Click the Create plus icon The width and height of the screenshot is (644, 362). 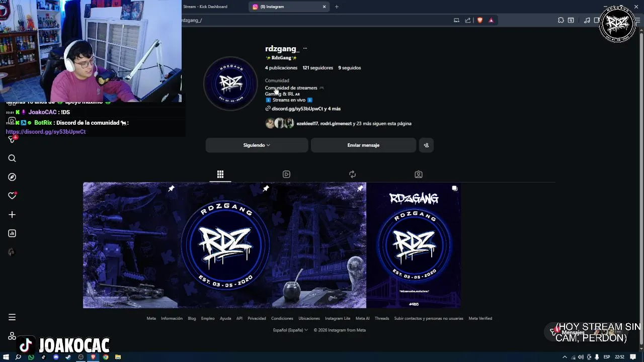tap(12, 215)
